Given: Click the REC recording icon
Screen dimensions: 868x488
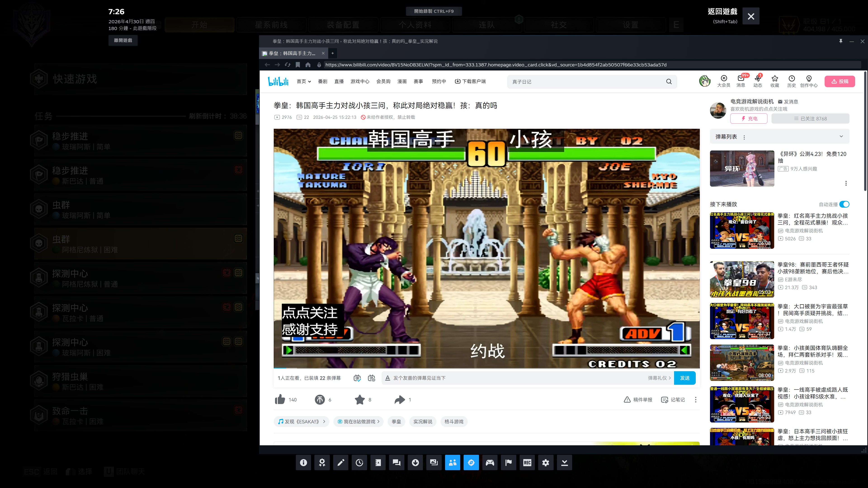Looking at the screenshot, I should [x=527, y=462].
